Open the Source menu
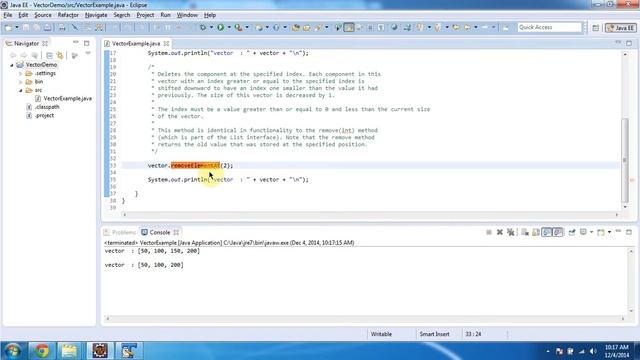The height and width of the screenshot is (360, 640). click(x=43, y=15)
